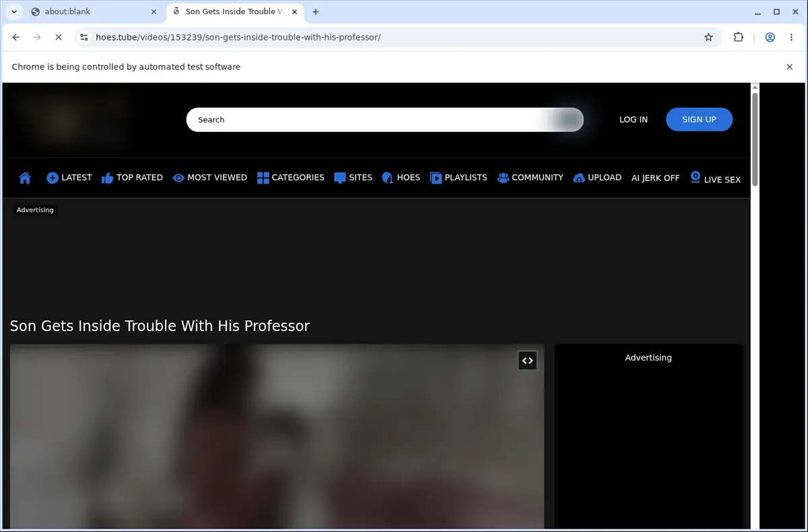Click the blurred video player thumbnail

[x=277, y=436]
